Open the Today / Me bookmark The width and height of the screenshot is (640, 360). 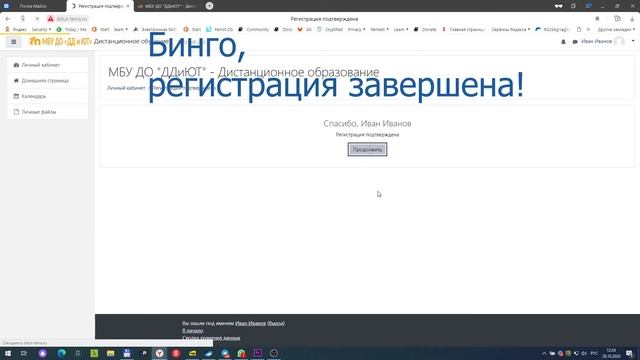[x=71, y=29]
